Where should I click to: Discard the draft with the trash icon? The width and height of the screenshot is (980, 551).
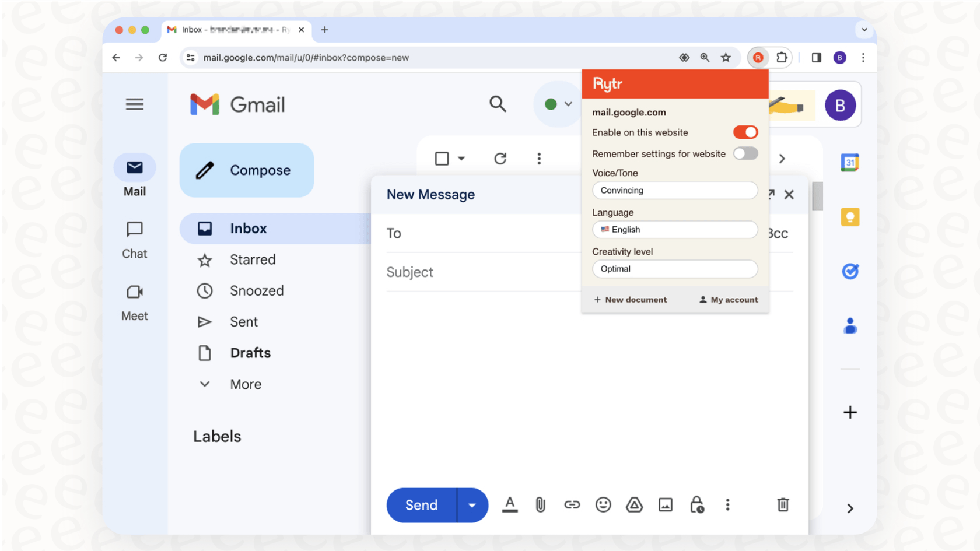tap(783, 505)
